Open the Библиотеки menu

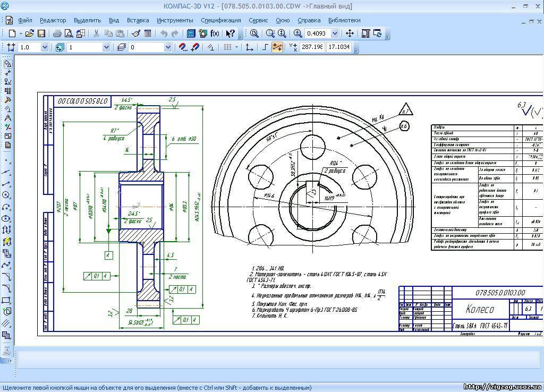click(344, 20)
